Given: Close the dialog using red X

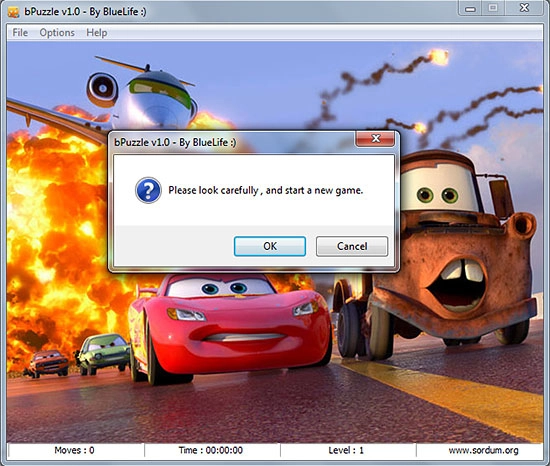Looking at the screenshot, I should coord(375,139).
